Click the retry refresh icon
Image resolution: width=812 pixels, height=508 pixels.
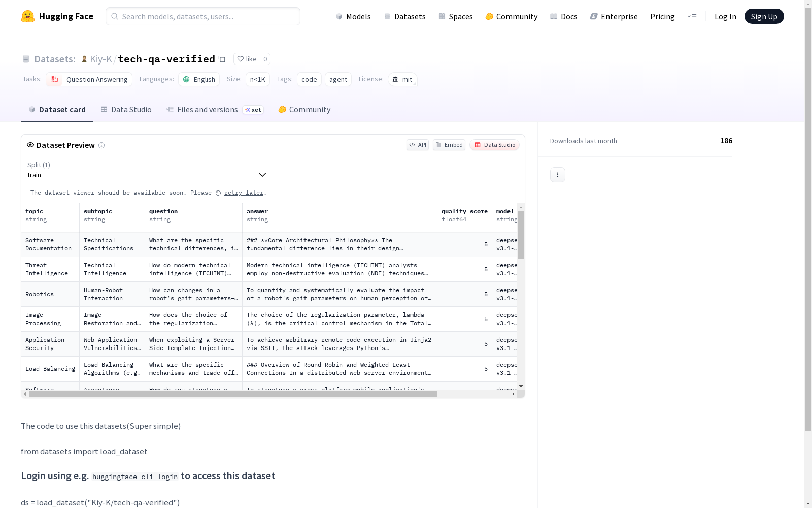[x=218, y=193]
